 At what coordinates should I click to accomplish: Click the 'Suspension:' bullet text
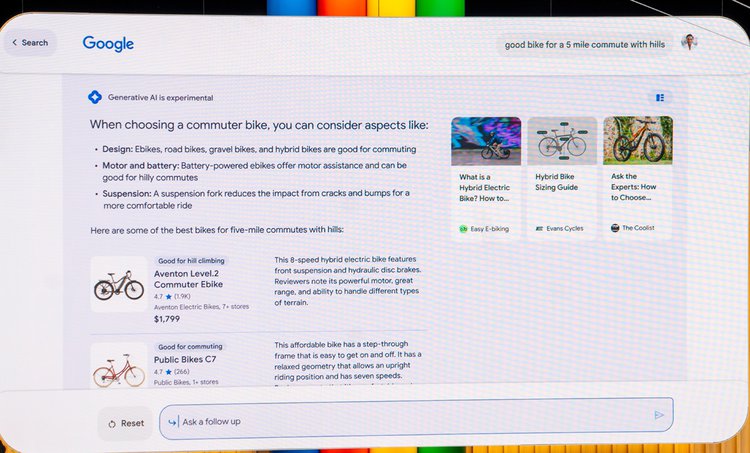tap(256, 199)
